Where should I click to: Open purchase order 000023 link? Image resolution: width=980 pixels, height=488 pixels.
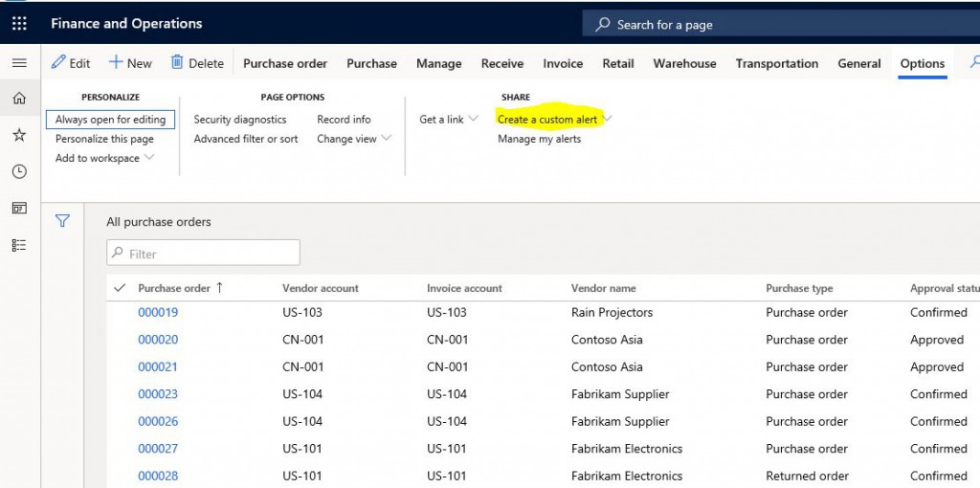(x=158, y=394)
